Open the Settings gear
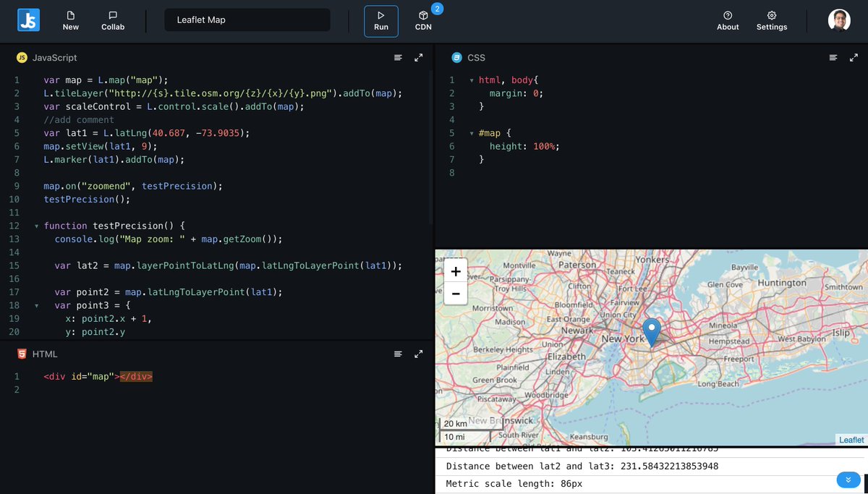 771,20
